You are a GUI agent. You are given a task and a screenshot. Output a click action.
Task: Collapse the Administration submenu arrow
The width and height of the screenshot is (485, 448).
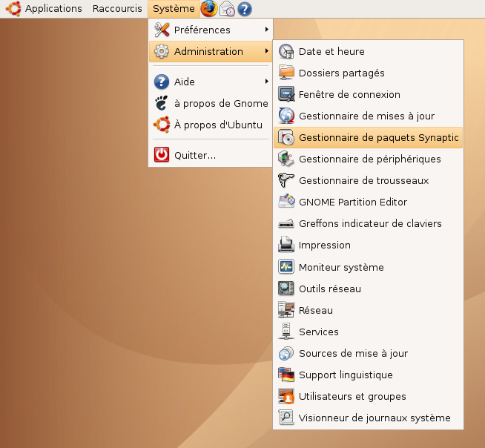[x=266, y=51]
